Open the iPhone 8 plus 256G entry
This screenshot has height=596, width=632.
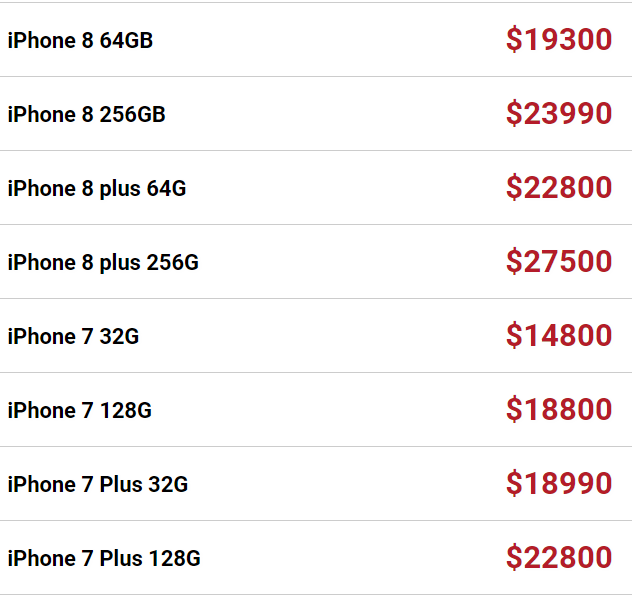tap(316, 262)
